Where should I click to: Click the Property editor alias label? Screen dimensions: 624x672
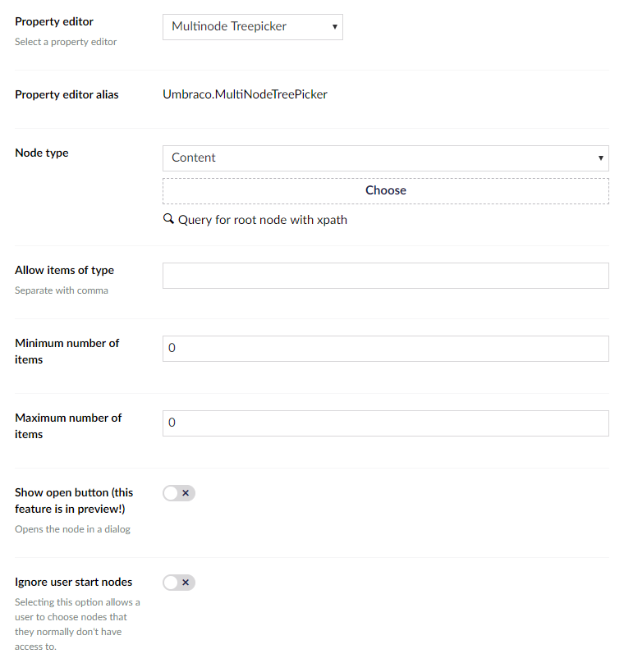(x=67, y=94)
